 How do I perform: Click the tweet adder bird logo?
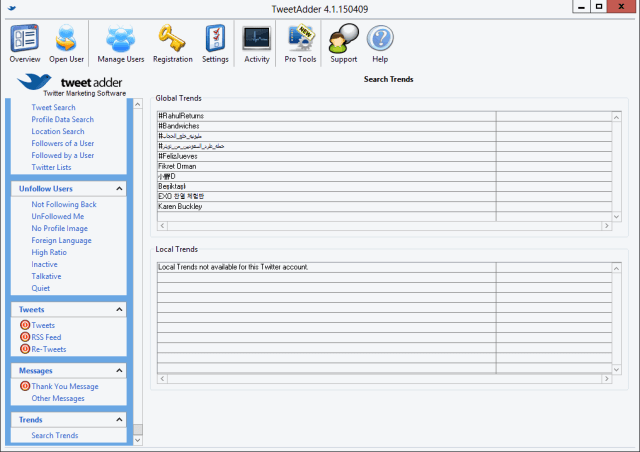[35, 82]
